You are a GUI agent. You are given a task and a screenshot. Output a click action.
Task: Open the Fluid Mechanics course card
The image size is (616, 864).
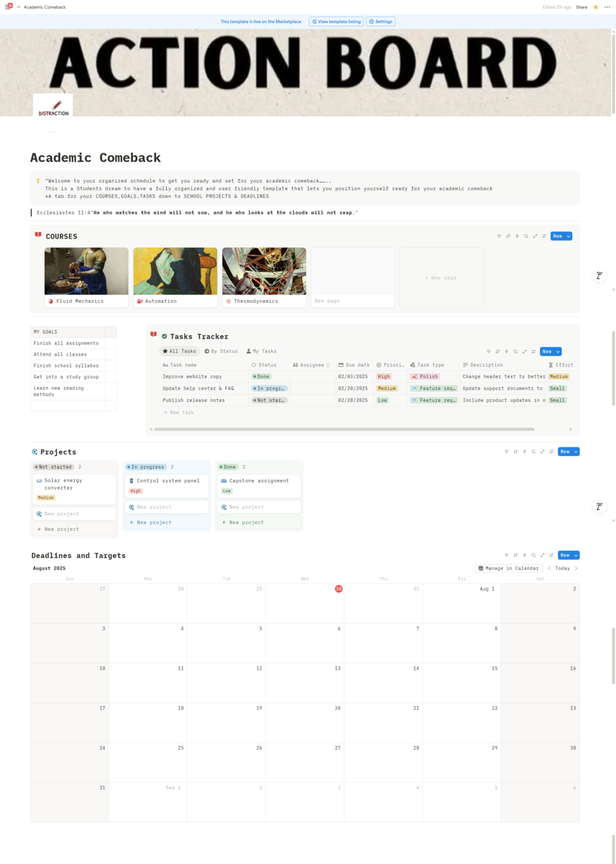point(86,277)
